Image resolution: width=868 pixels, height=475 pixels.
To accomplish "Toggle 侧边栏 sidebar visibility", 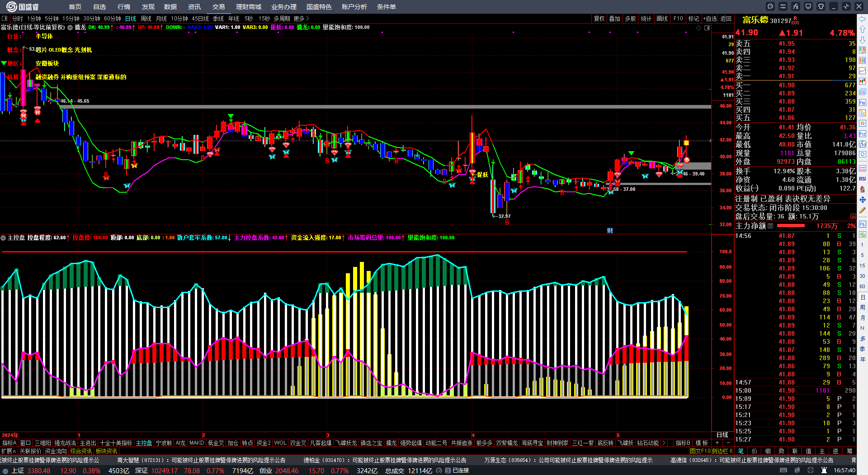I will pyautogui.click(x=722, y=451).
